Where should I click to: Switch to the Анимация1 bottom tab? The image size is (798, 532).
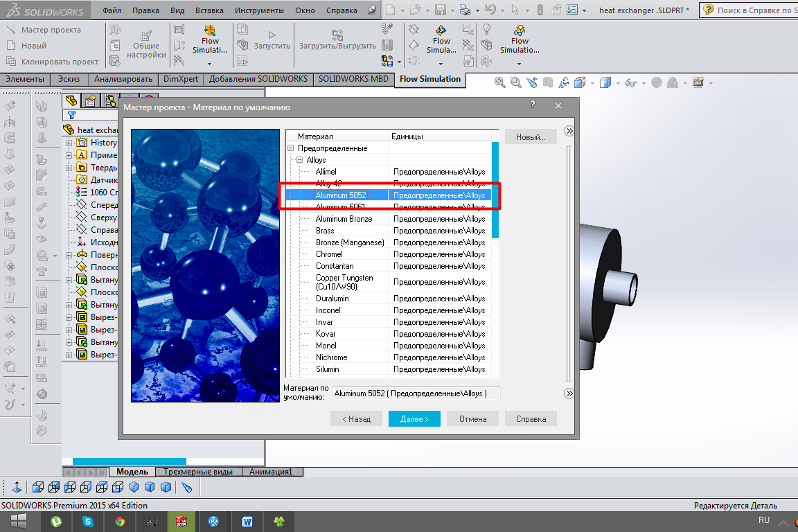pos(271,472)
